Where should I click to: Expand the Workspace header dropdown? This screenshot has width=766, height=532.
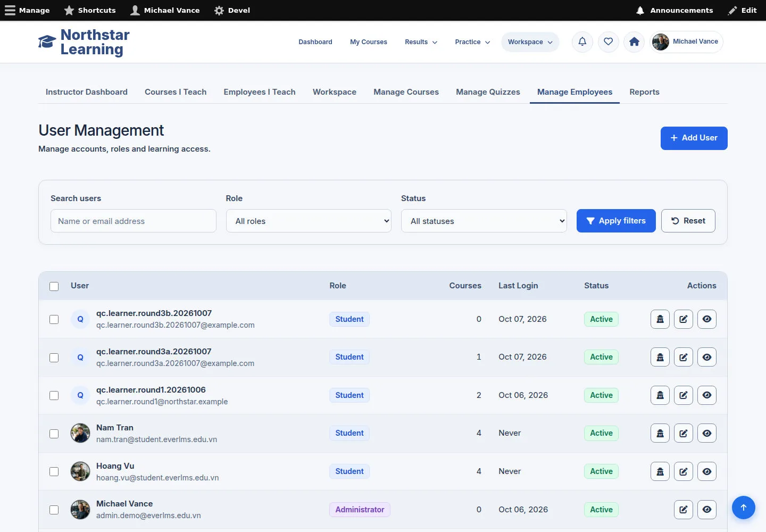(530, 42)
